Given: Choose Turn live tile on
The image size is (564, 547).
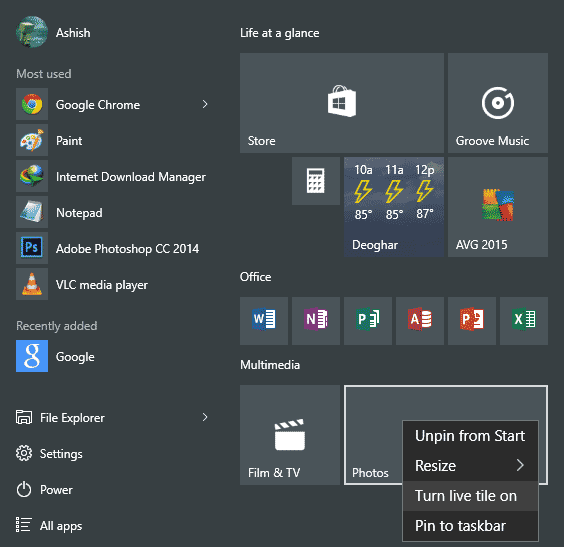Looking at the screenshot, I should [x=470, y=496].
